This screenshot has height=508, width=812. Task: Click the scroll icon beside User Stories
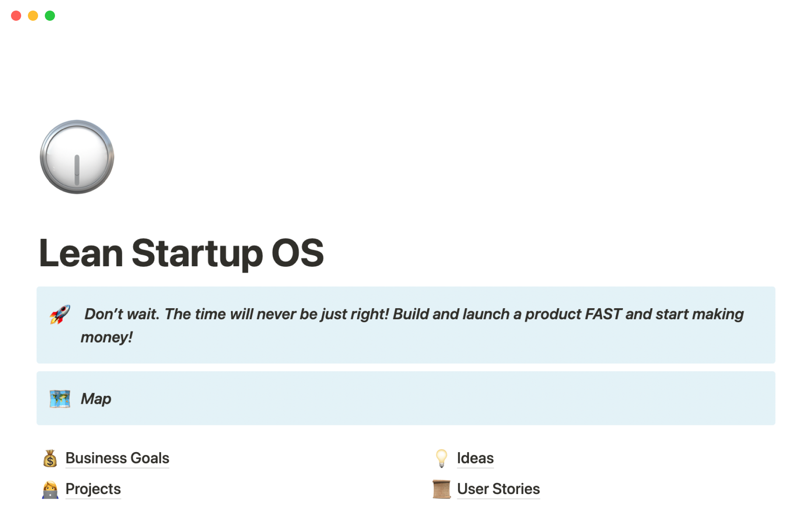tap(442, 489)
